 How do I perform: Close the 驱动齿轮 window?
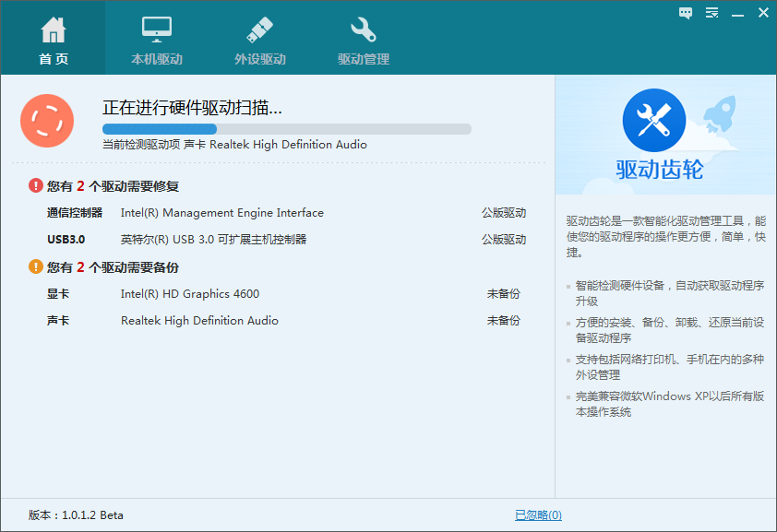(x=764, y=13)
